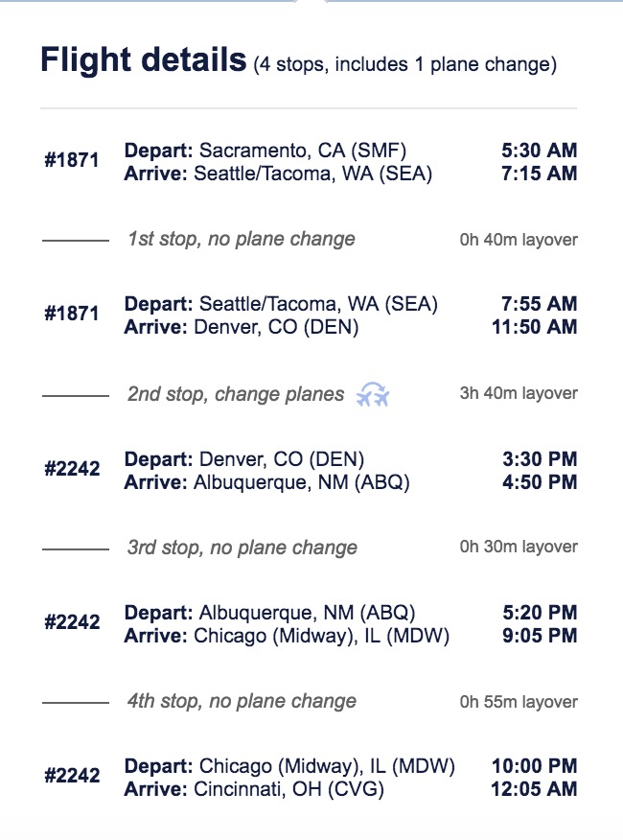The width and height of the screenshot is (623, 840).
Task: Click the "4 stops, includes 1 plane change" note
Action: click(x=404, y=65)
